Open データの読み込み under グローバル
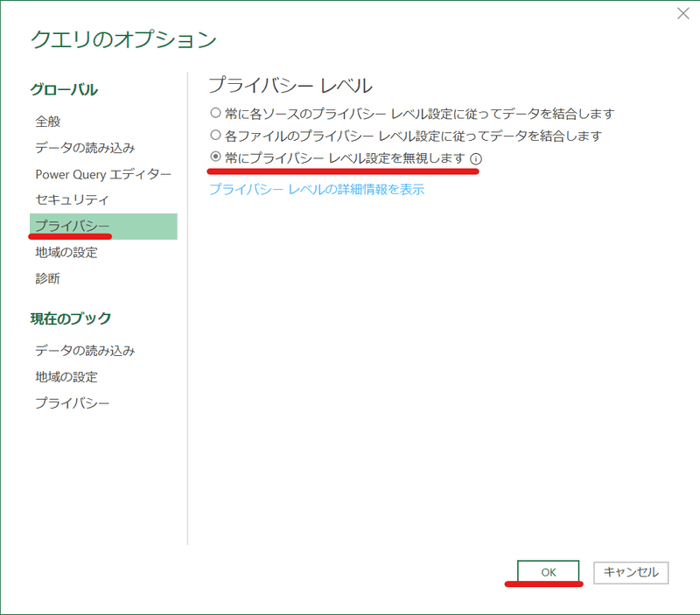700x615 pixels. tap(85, 147)
